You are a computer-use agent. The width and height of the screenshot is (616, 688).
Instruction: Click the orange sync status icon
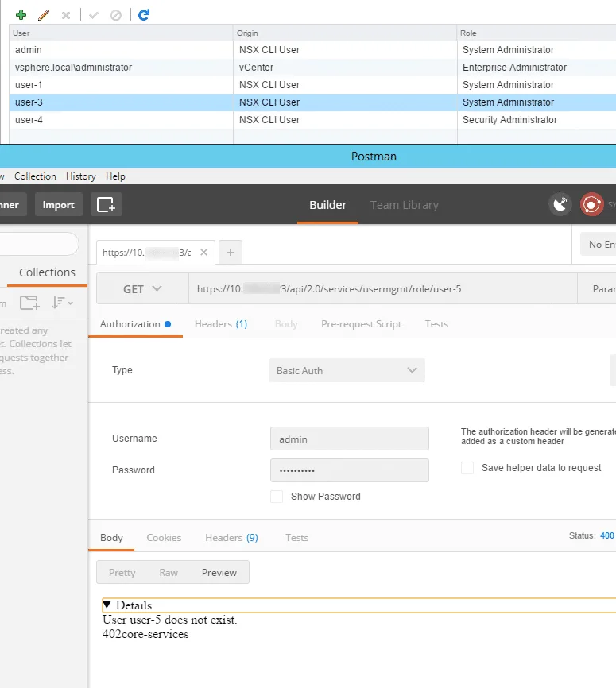(591, 205)
